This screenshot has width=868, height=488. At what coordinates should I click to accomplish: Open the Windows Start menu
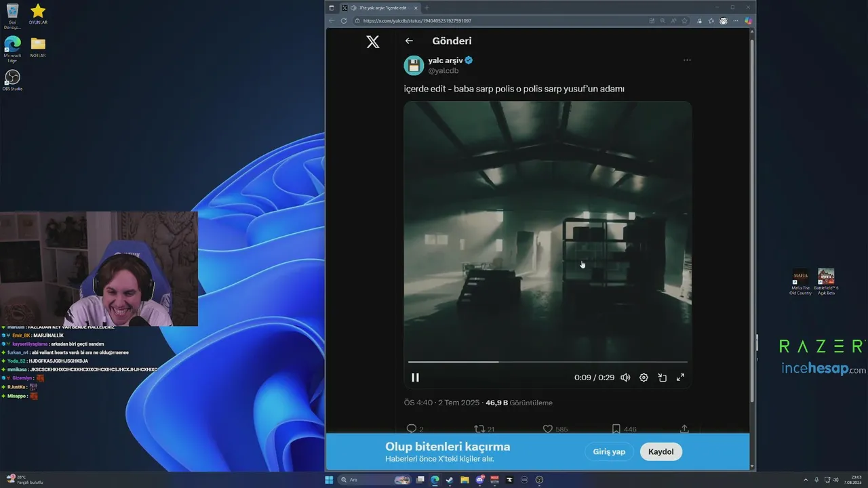click(329, 480)
